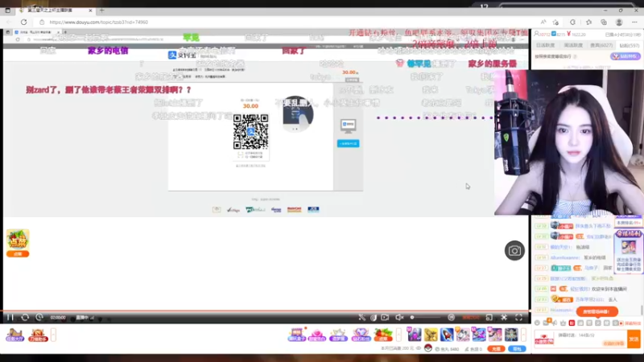Switch to the 贵宾(6027) tab
The height and width of the screenshot is (362, 644).
click(601, 45)
